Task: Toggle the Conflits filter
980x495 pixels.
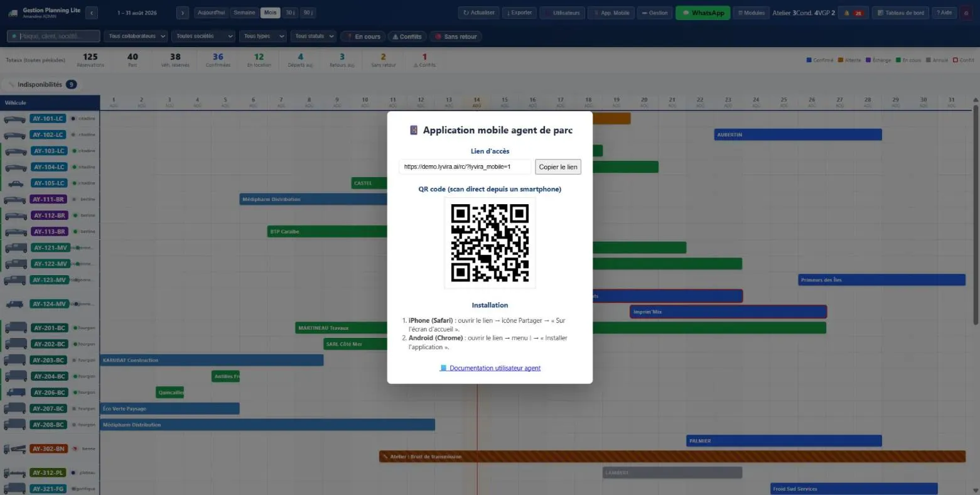Action: tap(407, 36)
